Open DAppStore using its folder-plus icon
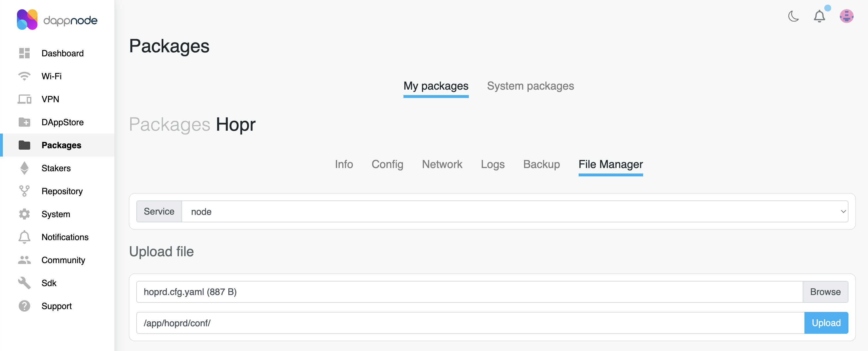 tap(24, 122)
